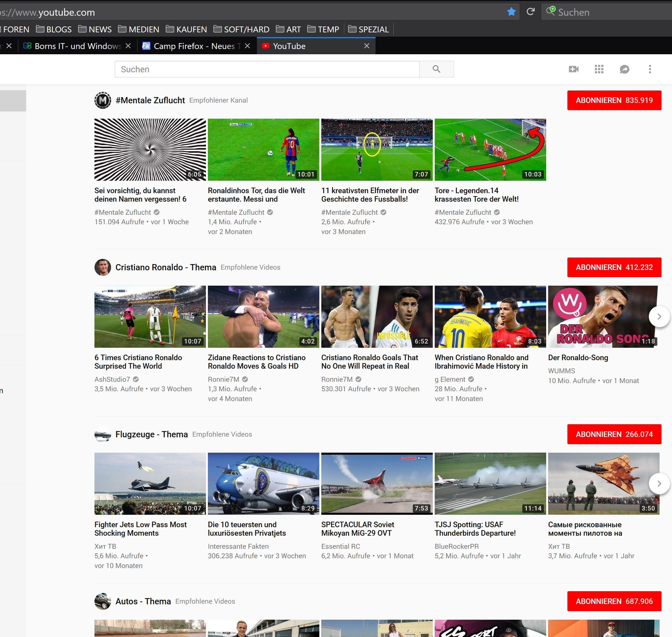The height and width of the screenshot is (637, 672).
Task: Open the SOFT/HARD bookmarks folder
Action: pos(242,29)
